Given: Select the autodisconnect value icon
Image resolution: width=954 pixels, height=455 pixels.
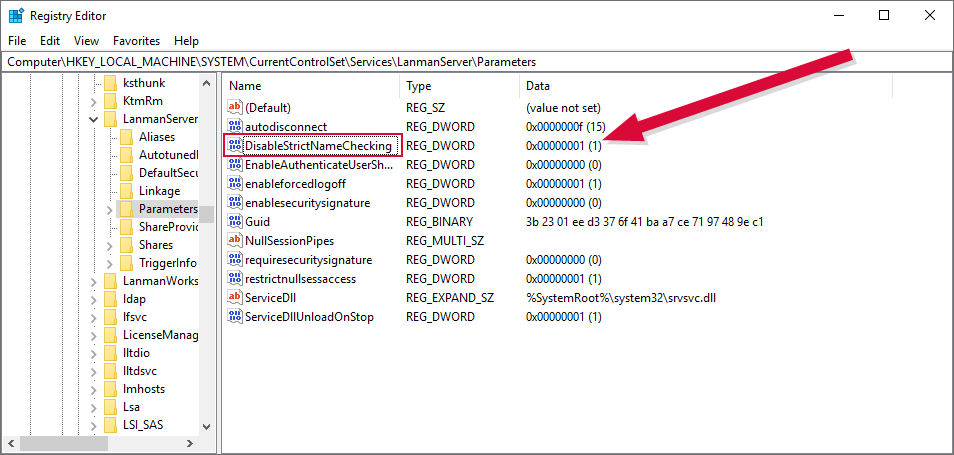Looking at the screenshot, I should point(235,127).
